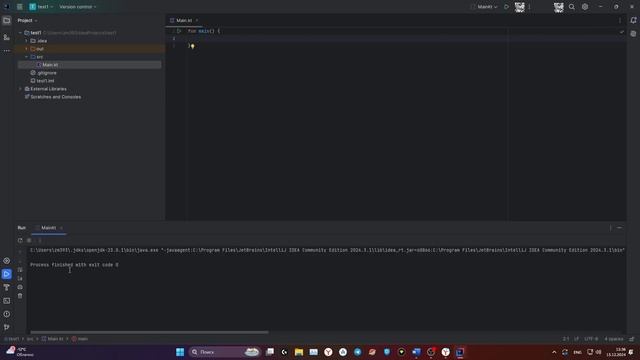Open the Notifications bell icon
The height and width of the screenshot is (360, 640).
click(633, 20)
